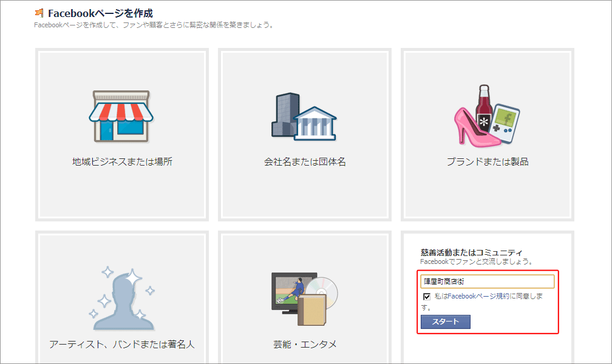The height and width of the screenshot is (364, 612).
Task: Click the sparkling person silhouette icon
Action: pyautogui.click(x=122, y=298)
